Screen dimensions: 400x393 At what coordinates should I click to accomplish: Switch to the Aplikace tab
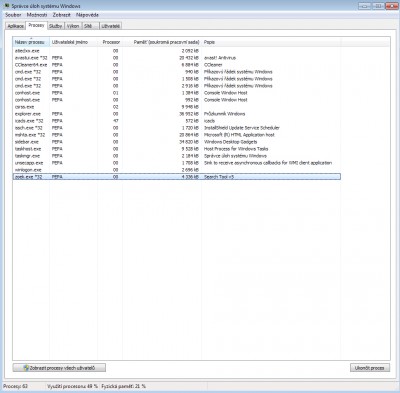[16, 26]
